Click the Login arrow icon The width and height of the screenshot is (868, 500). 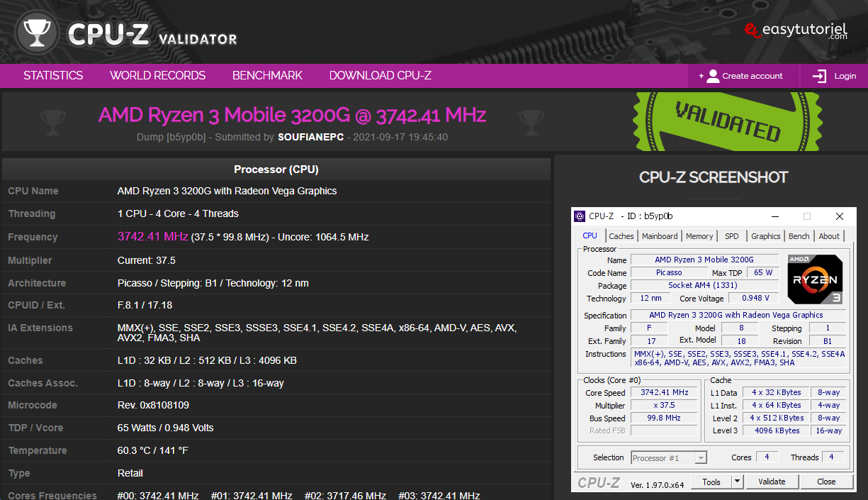(x=820, y=76)
